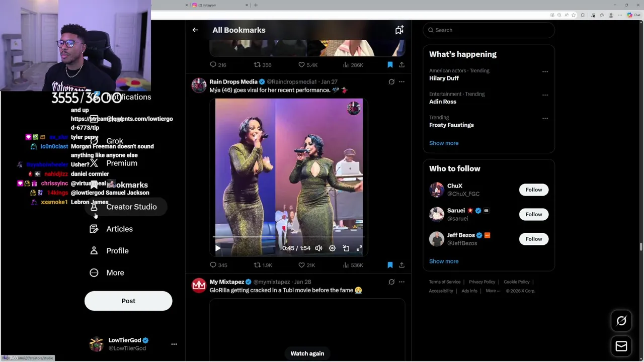Open ChuX profile avatar in Who to follow
Screen dimensions: 644x362
tap(437, 190)
